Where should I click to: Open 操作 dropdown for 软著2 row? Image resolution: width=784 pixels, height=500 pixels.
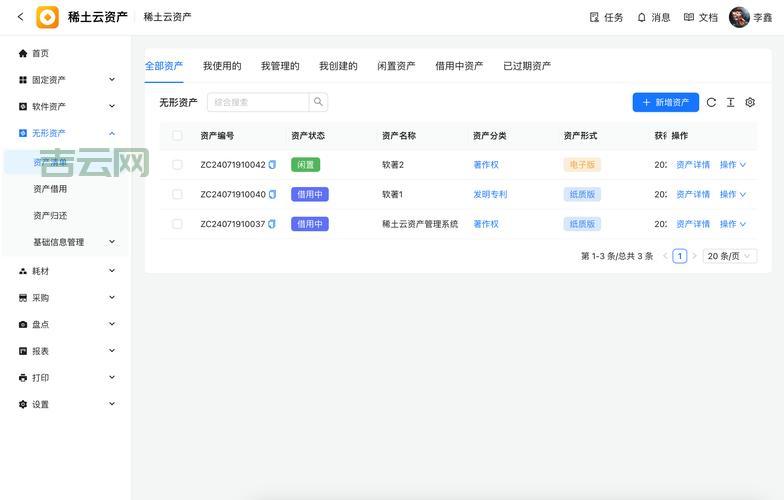point(732,164)
